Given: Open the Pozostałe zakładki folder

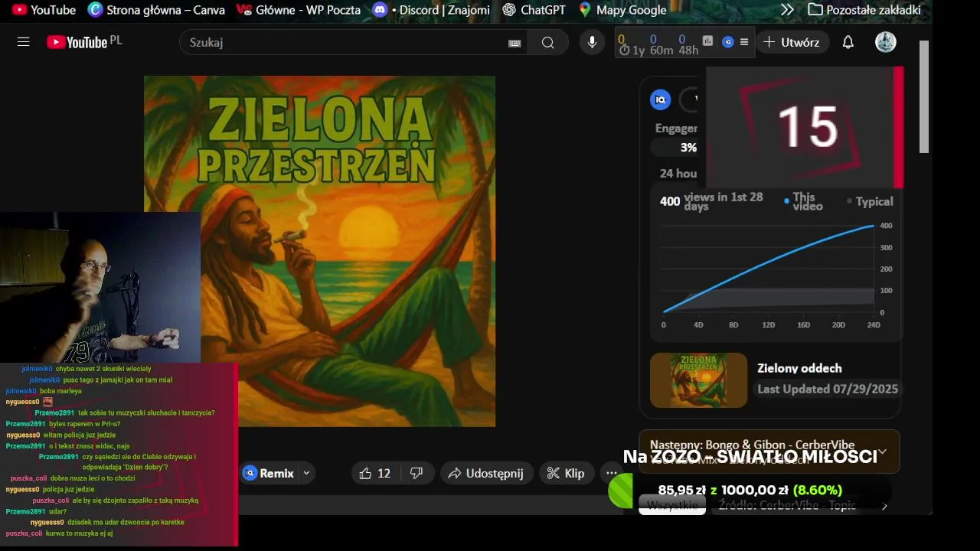Looking at the screenshot, I should 864,10.
